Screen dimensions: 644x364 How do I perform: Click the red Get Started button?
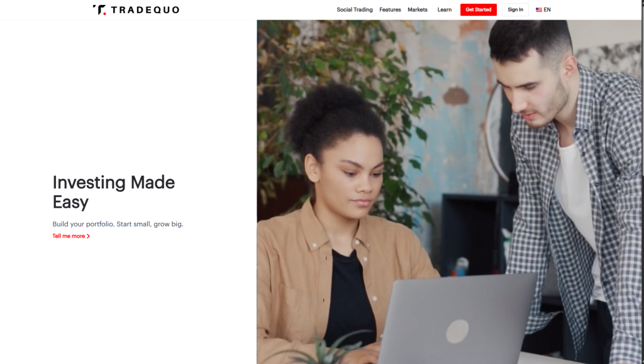click(479, 9)
